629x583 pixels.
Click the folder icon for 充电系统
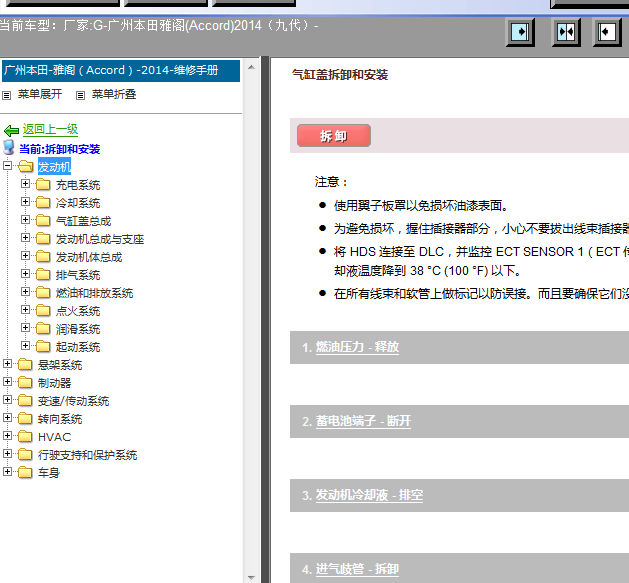pos(43,185)
